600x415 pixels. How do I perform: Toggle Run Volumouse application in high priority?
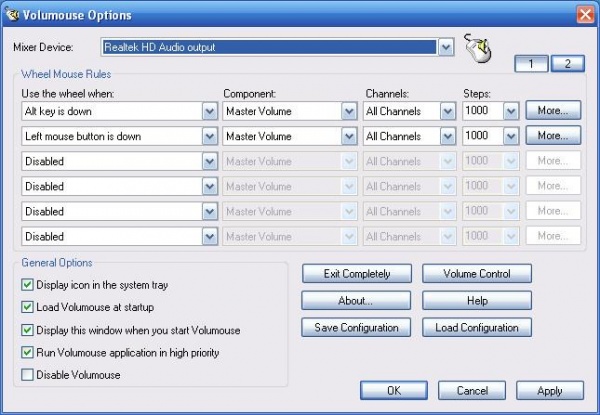[x=27, y=352]
